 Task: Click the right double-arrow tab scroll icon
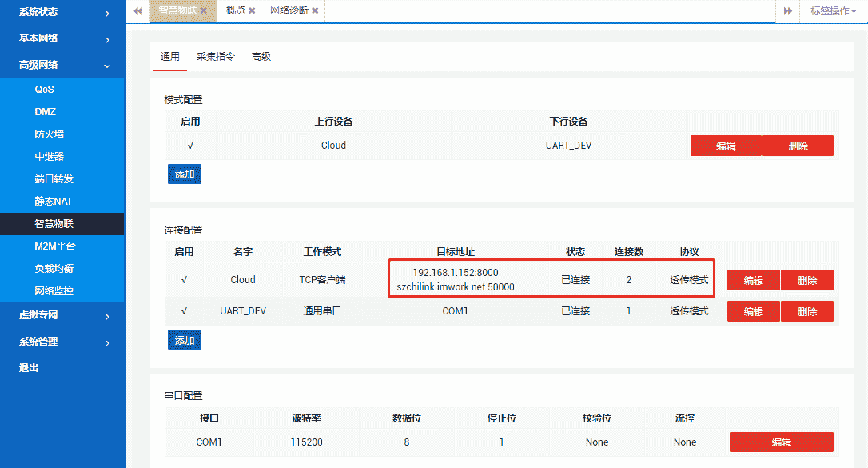click(x=786, y=12)
